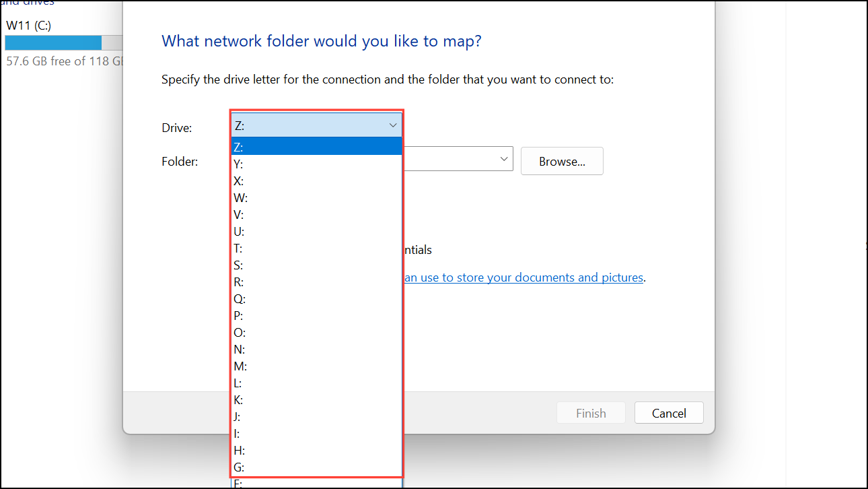
Task: Click the Finish button
Action: point(591,412)
